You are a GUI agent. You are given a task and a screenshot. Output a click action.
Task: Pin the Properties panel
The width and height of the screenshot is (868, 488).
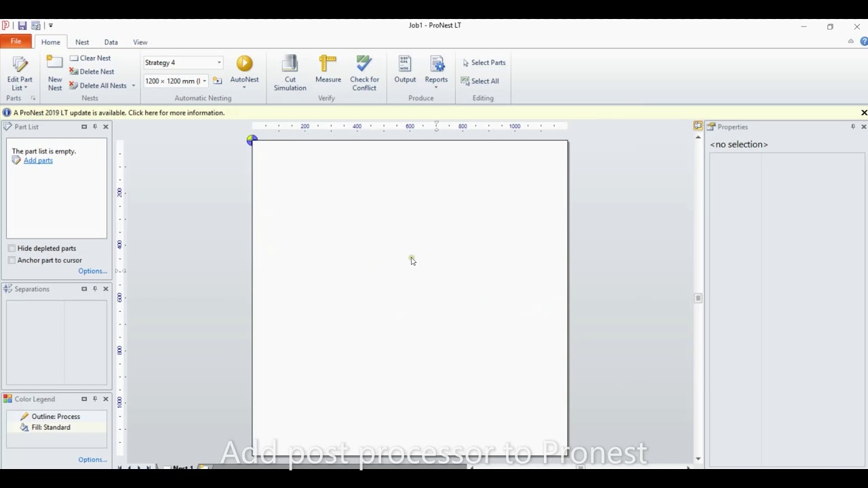[853, 127]
